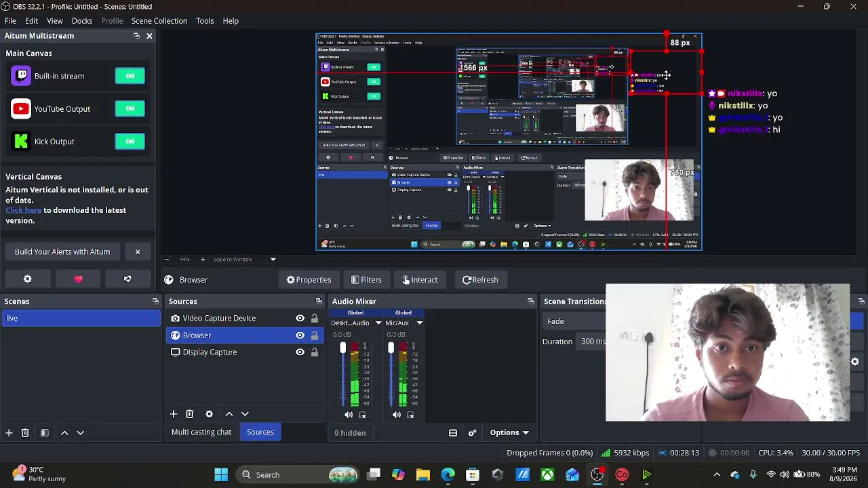Dismiss the Build Your Alerts banner
The height and width of the screenshot is (488, 868).
point(138,251)
